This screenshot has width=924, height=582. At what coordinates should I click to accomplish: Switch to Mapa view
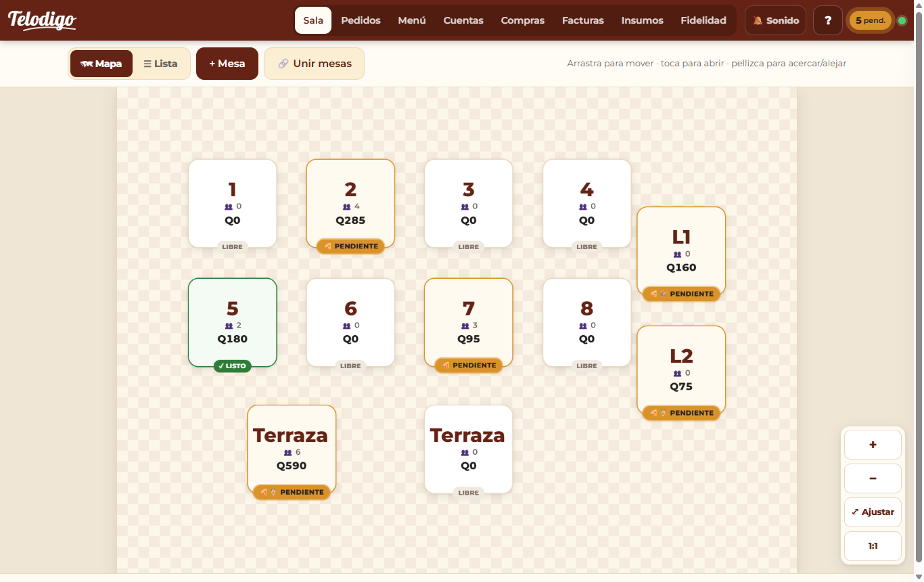click(101, 64)
